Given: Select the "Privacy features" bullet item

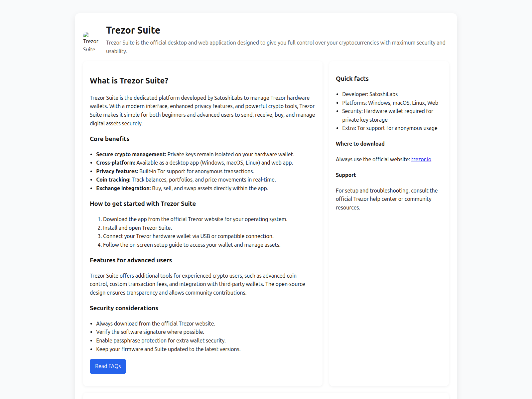Looking at the screenshot, I should click(175, 171).
